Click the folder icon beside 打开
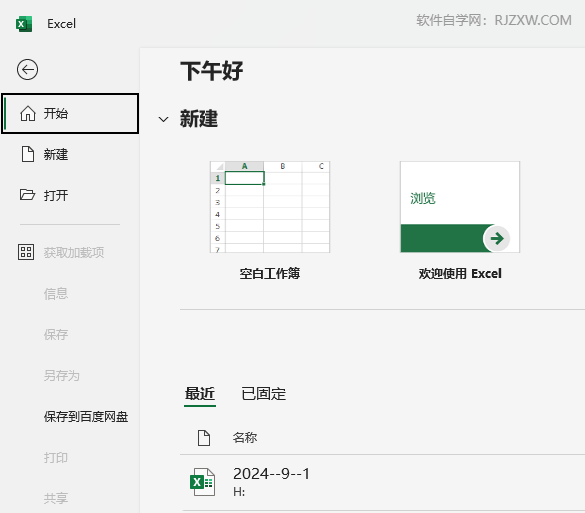The height and width of the screenshot is (513, 585). (x=27, y=195)
